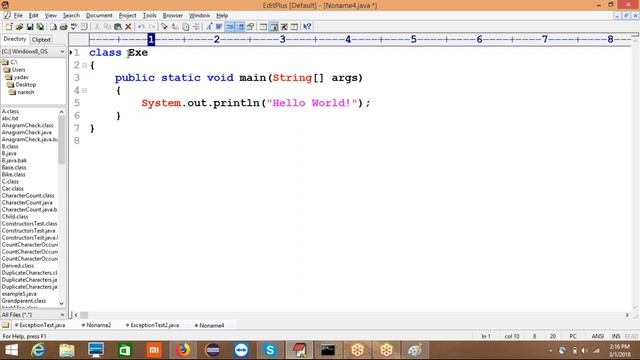This screenshot has height=360, width=640.
Task: Open the Document menu
Action: (x=99, y=16)
